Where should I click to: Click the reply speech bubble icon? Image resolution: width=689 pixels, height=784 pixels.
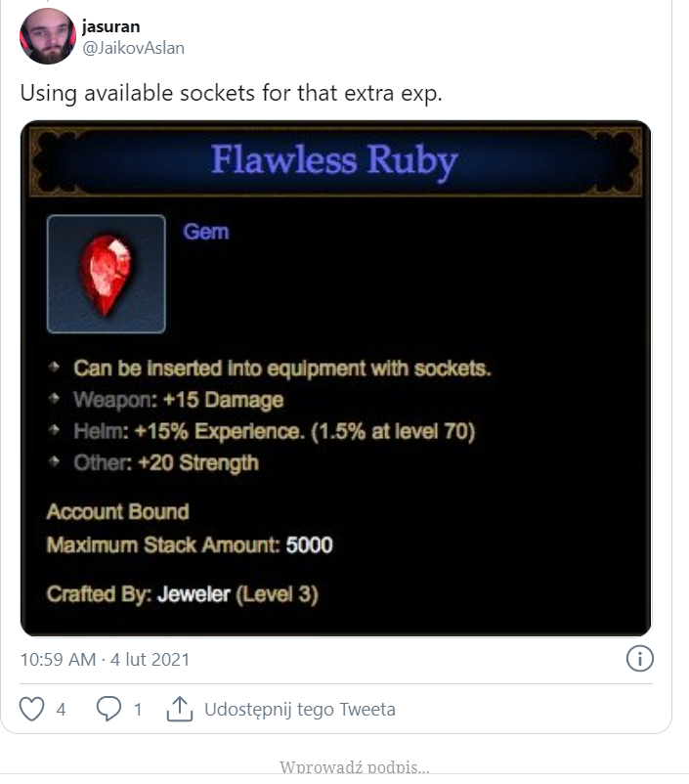point(108,709)
